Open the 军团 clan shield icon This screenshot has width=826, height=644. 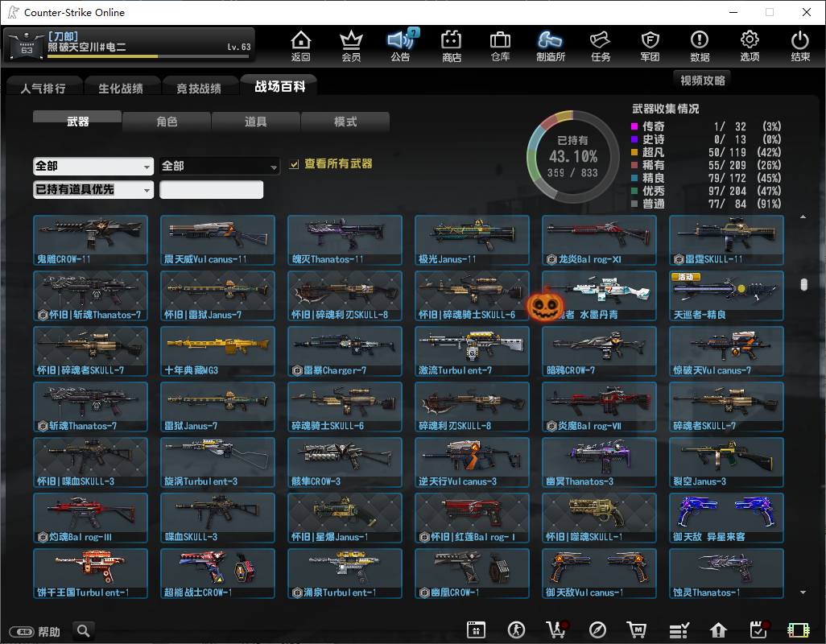click(x=650, y=46)
